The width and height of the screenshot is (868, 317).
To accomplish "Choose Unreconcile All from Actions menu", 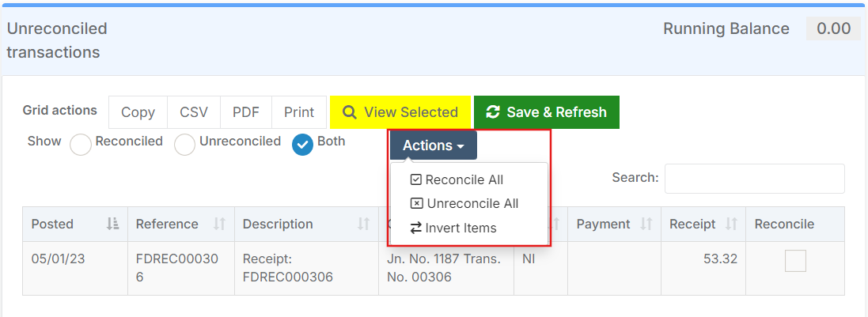I will (x=472, y=203).
